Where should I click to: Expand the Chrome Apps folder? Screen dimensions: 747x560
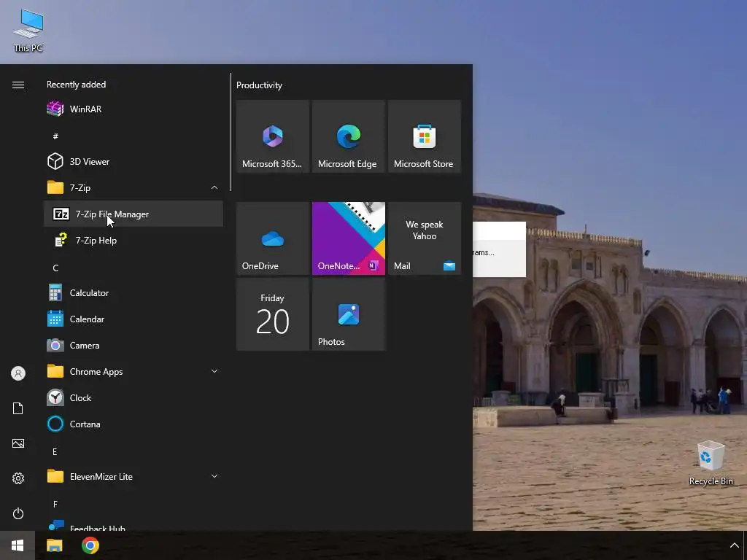pyautogui.click(x=133, y=371)
